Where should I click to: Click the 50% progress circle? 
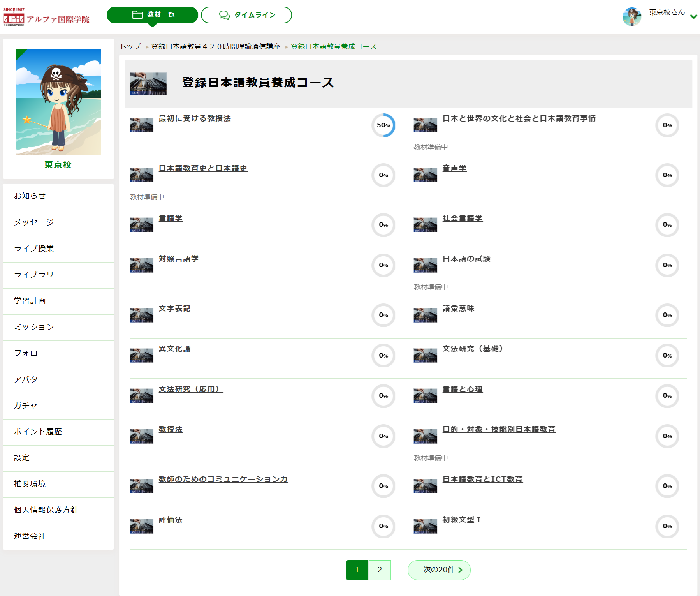pos(383,125)
